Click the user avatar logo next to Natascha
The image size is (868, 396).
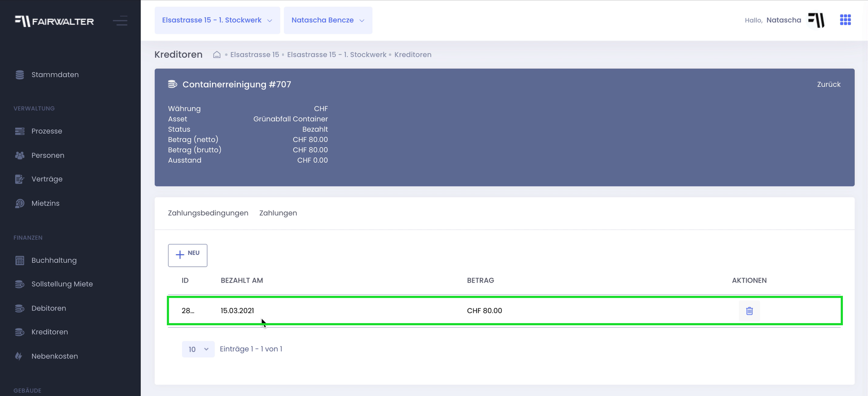click(x=816, y=20)
